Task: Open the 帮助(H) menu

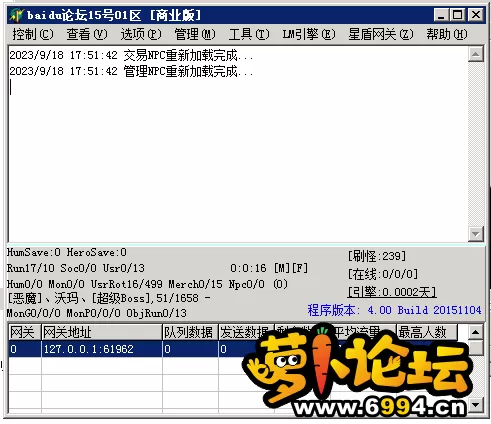Action: (x=447, y=34)
